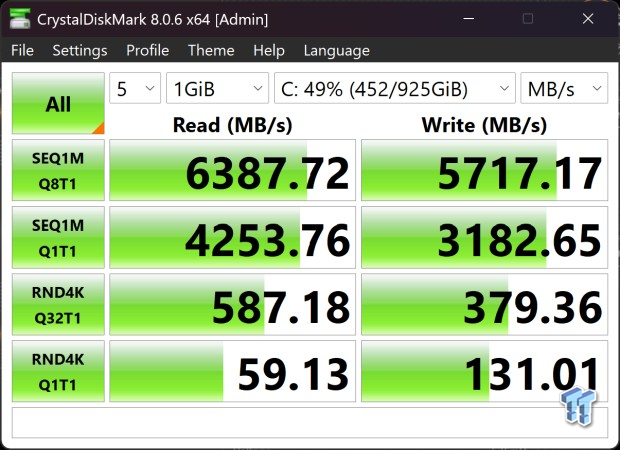620x450 pixels.
Task: Run the RND4K Q32T1 test
Action: click(58, 304)
